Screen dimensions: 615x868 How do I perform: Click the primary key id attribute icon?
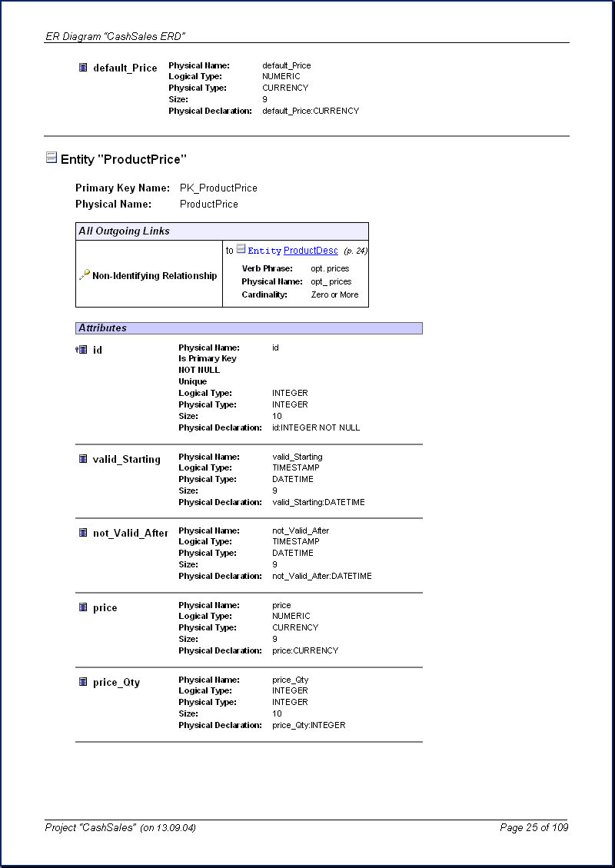click(82, 350)
